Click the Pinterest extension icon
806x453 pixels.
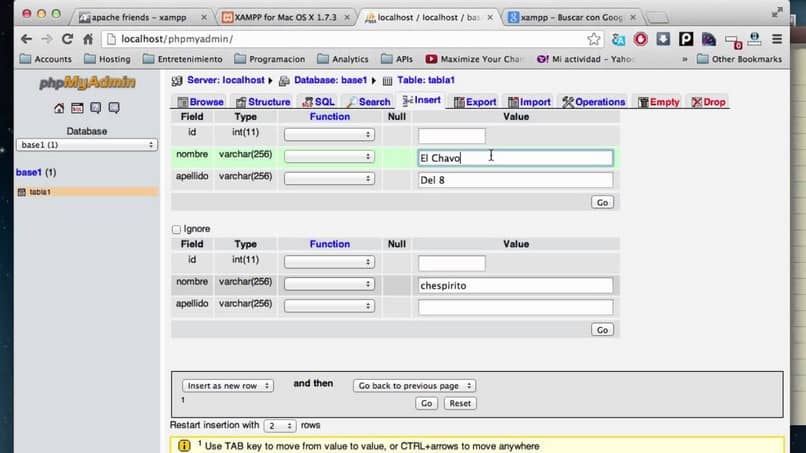tap(686, 39)
